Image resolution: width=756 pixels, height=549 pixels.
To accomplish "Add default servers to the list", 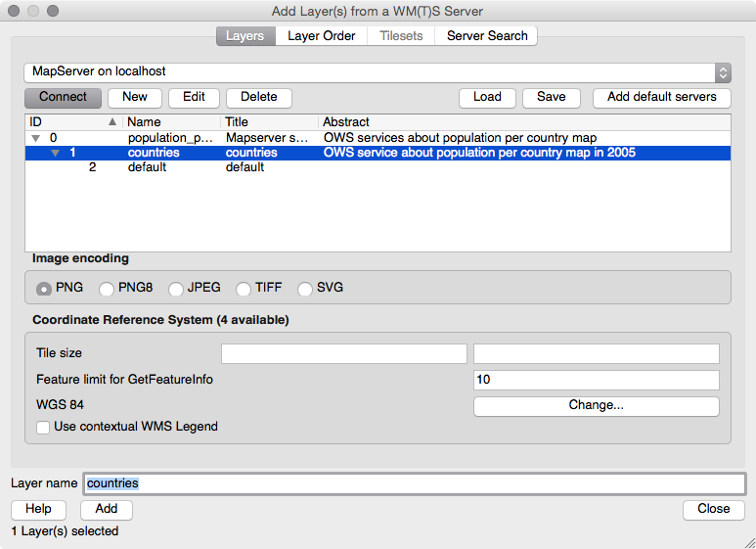I will (x=661, y=97).
